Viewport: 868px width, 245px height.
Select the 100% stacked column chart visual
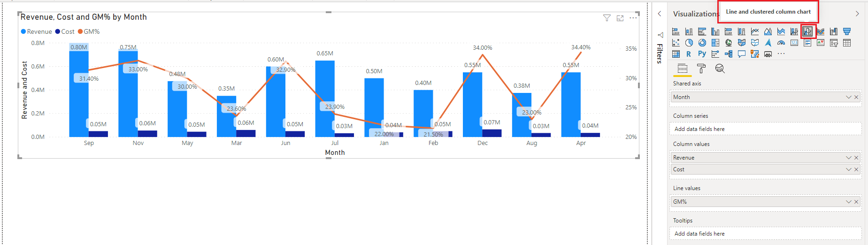741,31
